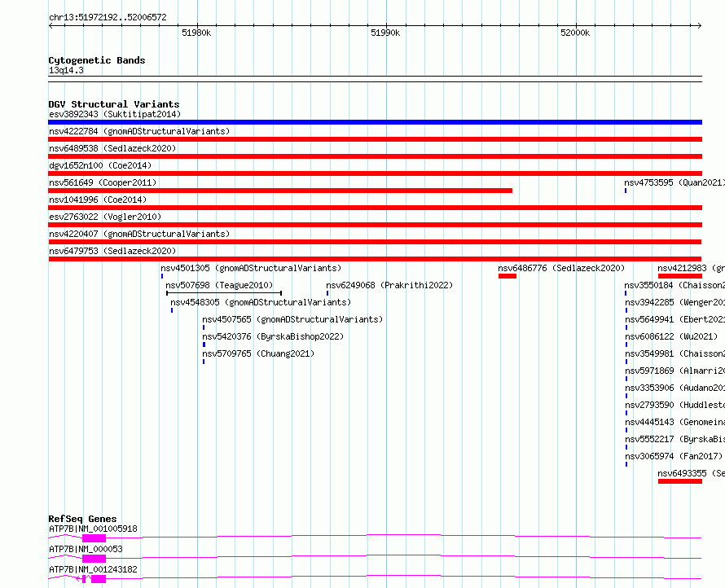Select nsv561649 (Cooper2011) label
Image resolution: width=725 pixels, height=588 pixels.
(x=103, y=182)
